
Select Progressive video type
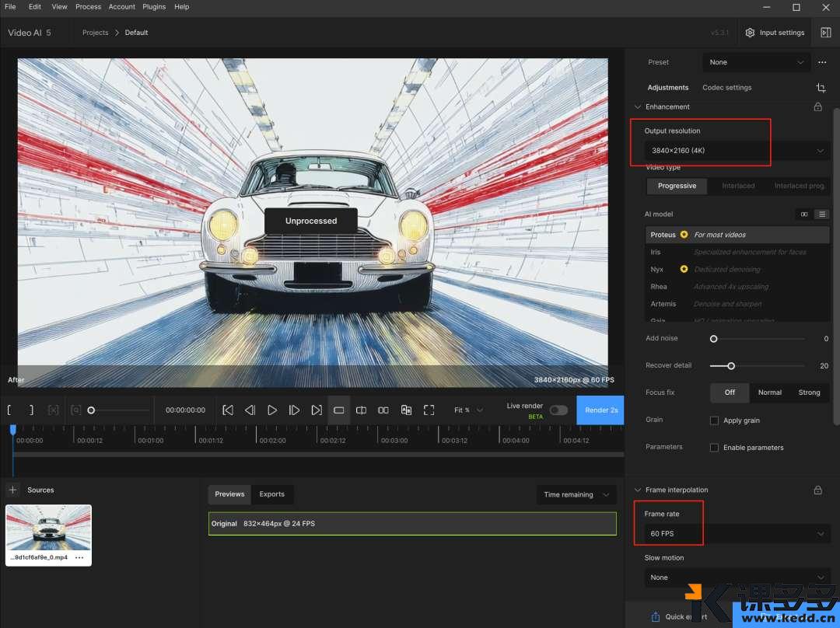click(x=677, y=186)
